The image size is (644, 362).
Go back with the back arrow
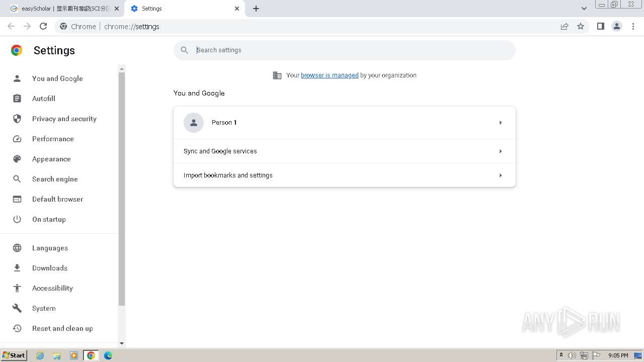[x=11, y=26]
